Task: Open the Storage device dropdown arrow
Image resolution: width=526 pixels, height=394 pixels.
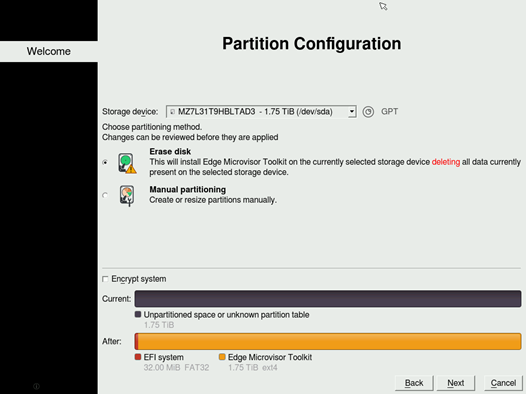Action: (x=352, y=112)
